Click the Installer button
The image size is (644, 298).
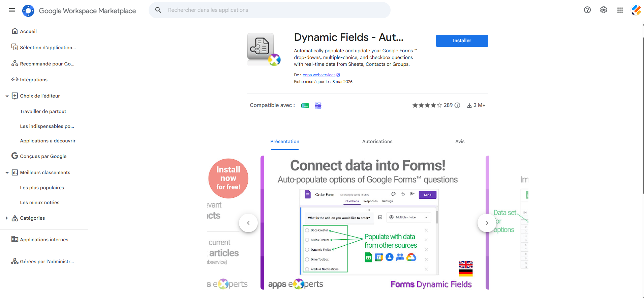(x=462, y=41)
